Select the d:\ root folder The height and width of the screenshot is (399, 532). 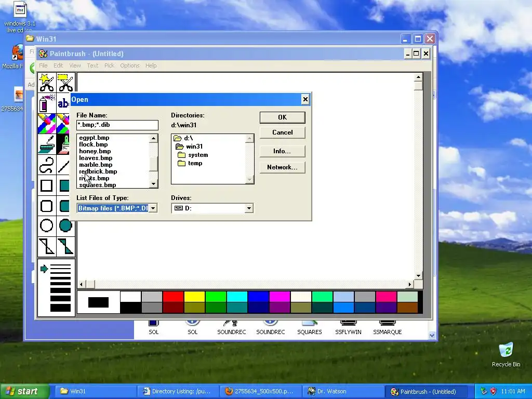click(183, 138)
